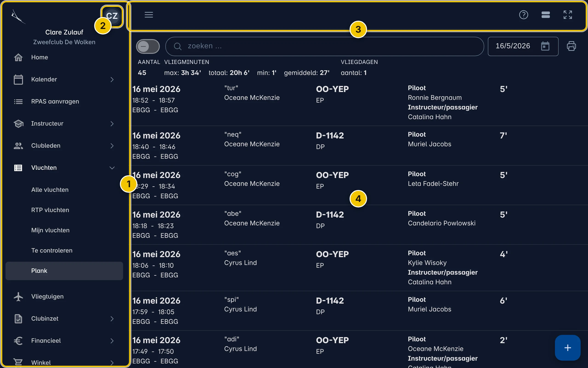588x368 pixels.
Task: Expand the Clubleden submenu chevron
Action: [x=112, y=146]
